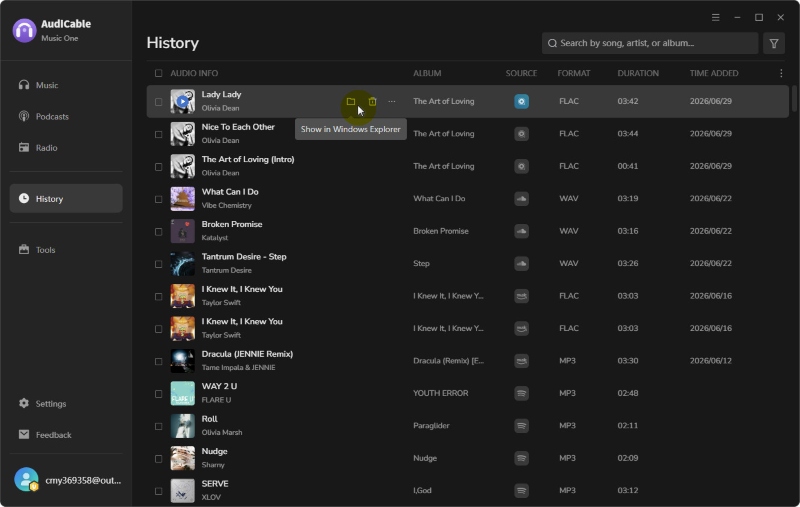This screenshot has height=507, width=800.
Task: Open the hamburger menu in title bar
Action: coord(715,17)
